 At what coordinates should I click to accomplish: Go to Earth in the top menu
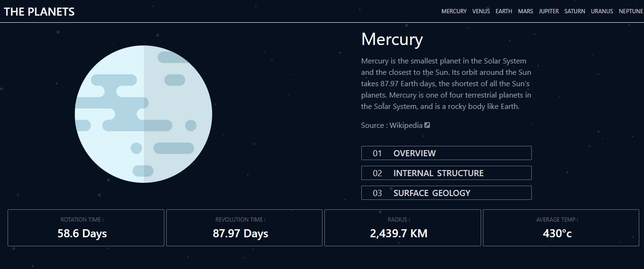(504, 11)
